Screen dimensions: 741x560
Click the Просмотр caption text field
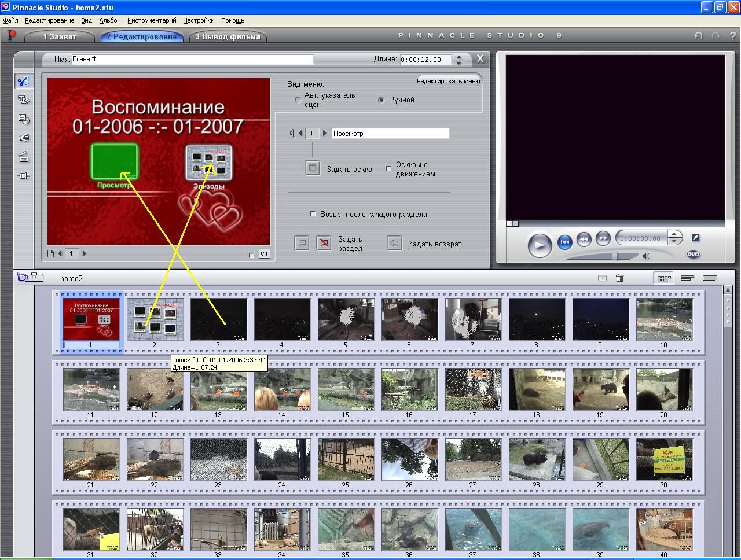click(391, 134)
